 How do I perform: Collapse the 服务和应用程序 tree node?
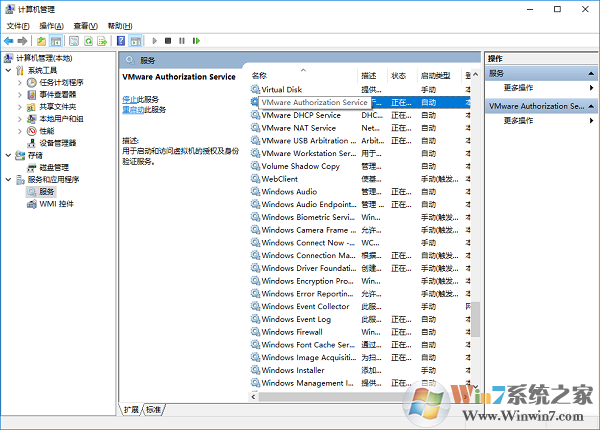[8, 179]
